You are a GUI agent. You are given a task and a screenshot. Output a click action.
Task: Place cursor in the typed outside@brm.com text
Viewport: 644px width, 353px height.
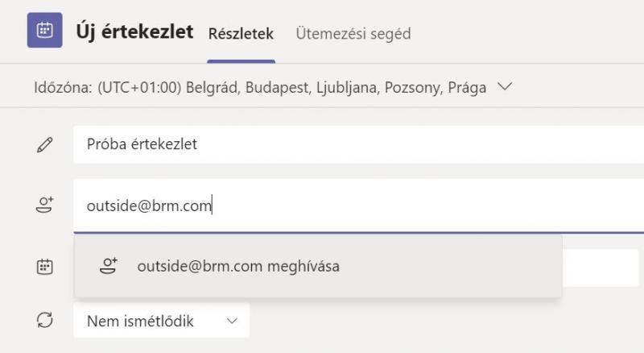click(x=149, y=206)
